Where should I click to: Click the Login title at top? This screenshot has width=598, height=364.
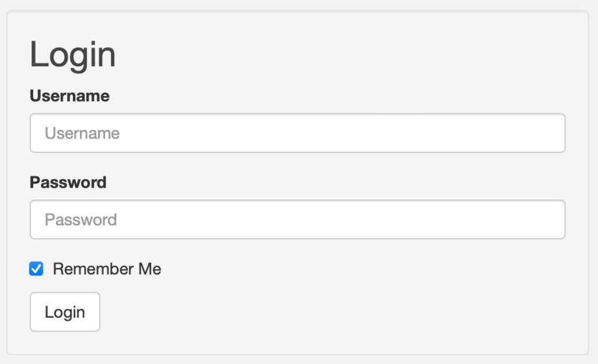point(73,55)
